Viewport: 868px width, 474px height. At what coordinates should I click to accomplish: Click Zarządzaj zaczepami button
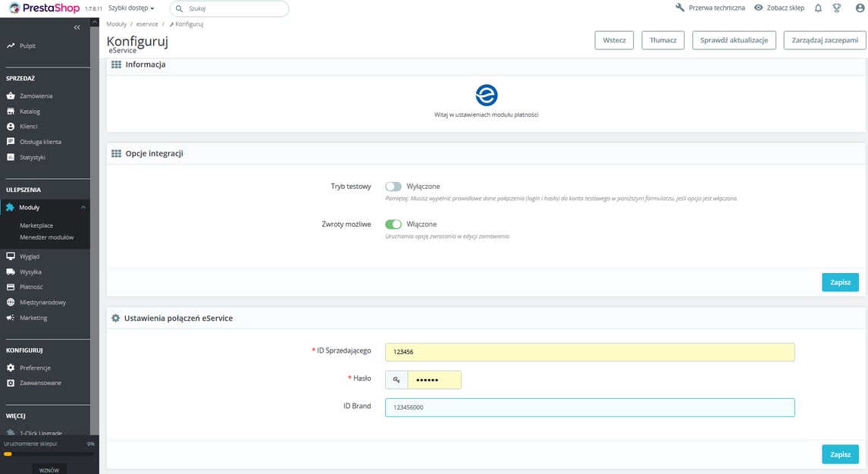(x=825, y=40)
